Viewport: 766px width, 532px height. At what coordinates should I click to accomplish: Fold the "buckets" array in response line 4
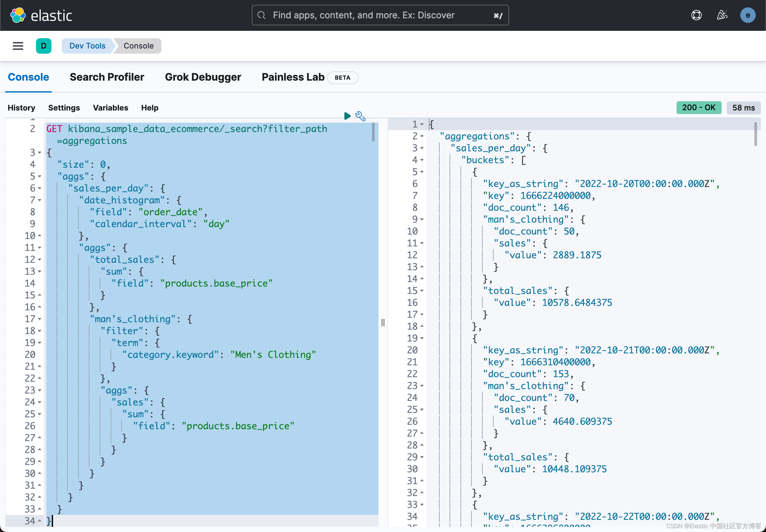pos(422,160)
